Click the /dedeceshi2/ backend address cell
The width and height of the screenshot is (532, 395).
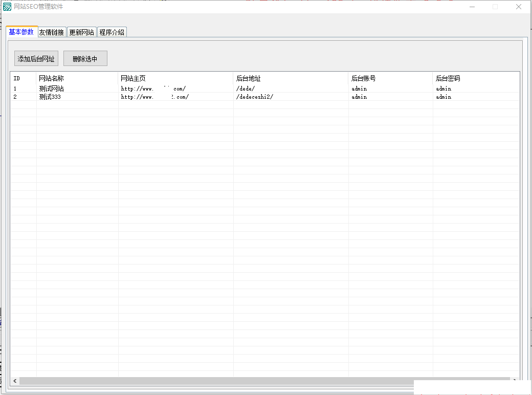pyautogui.click(x=255, y=97)
